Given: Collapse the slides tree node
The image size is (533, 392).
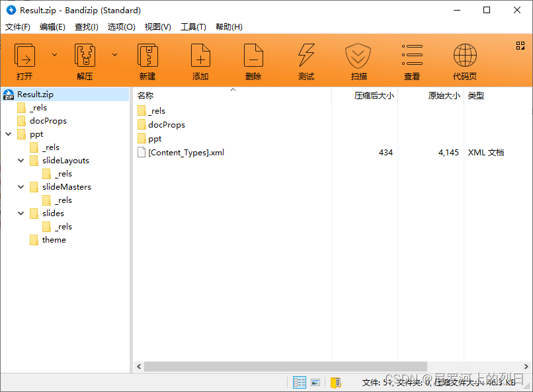Looking at the screenshot, I should pos(21,214).
